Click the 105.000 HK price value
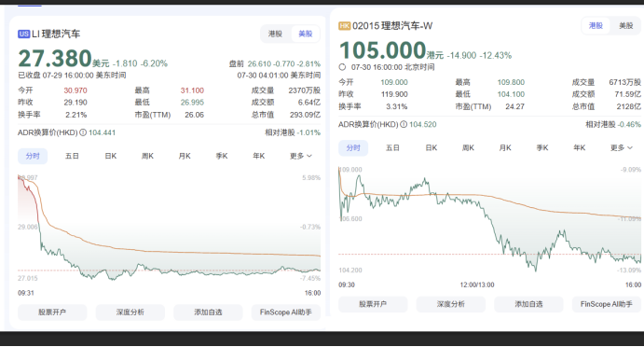Screen dimensions: 644x347 pos(382,50)
